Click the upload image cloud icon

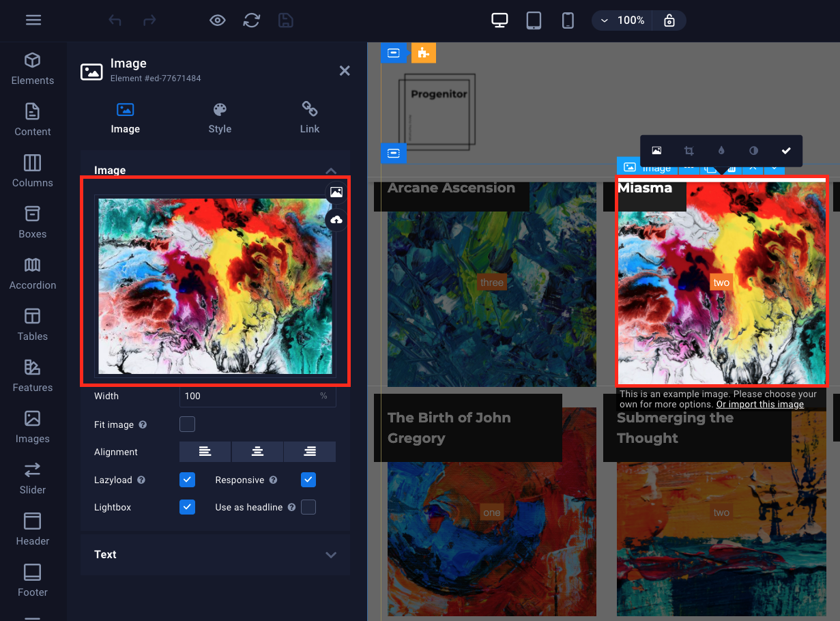click(x=336, y=220)
